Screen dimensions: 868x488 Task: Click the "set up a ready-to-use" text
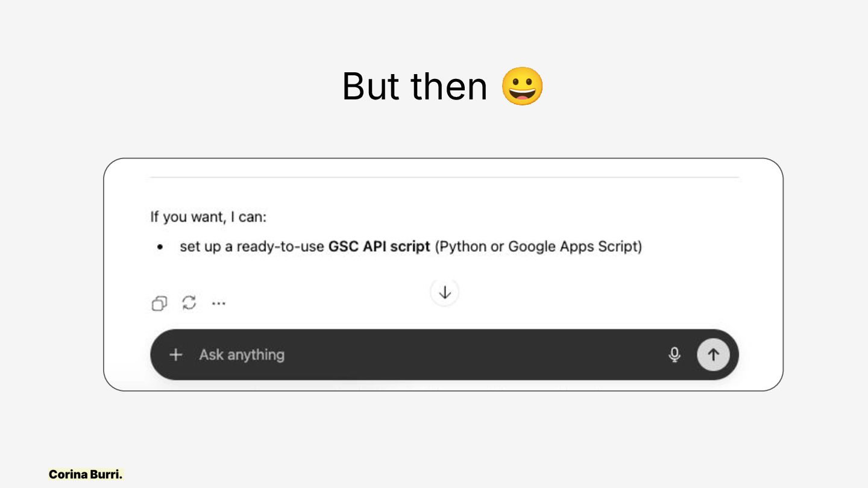[x=252, y=246]
